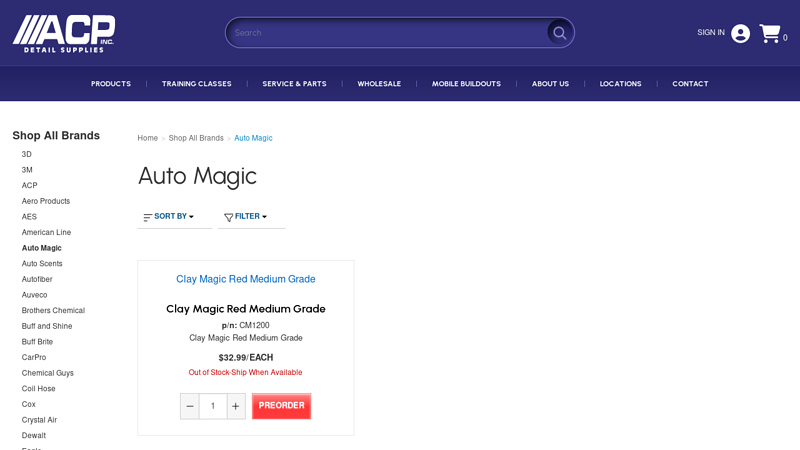Click the part number CM1200 text
Viewport: 800px width, 450px height.
click(x=254, y=326)
